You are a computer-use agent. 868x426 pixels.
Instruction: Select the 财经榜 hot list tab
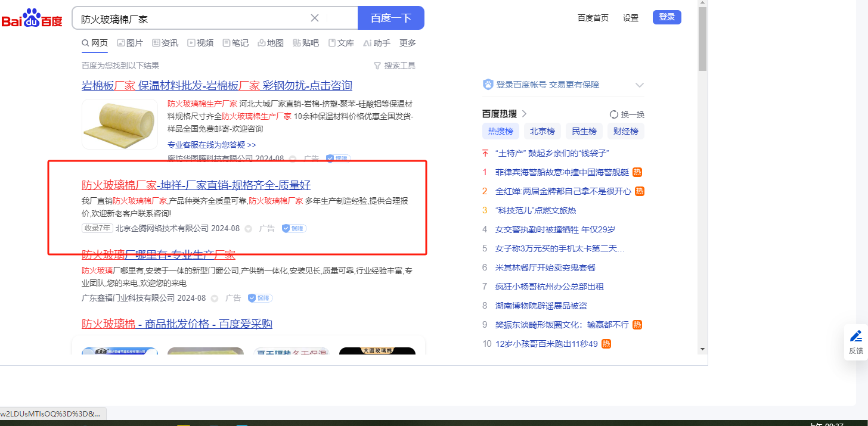[625, 132]
